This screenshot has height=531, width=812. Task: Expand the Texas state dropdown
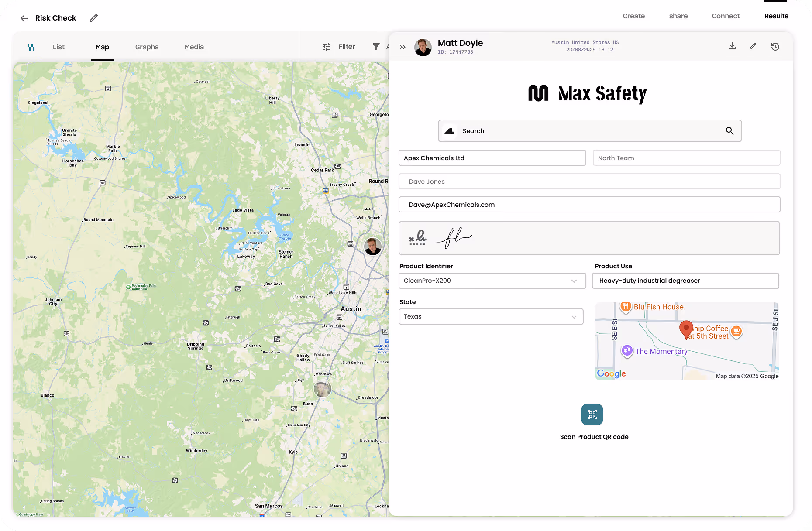[x=491, y=316]
